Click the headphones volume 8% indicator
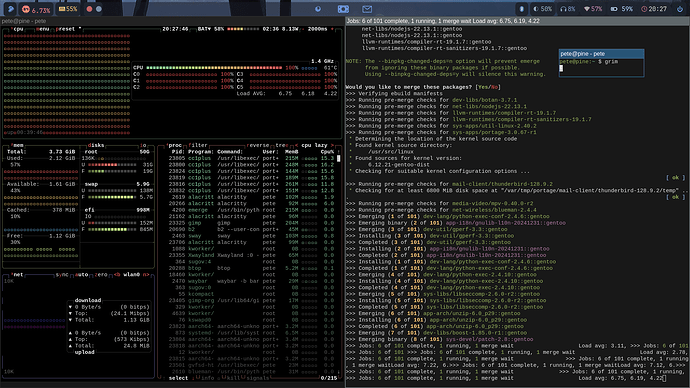This screenshot has height=388, width=690. (x=567, y=9)
